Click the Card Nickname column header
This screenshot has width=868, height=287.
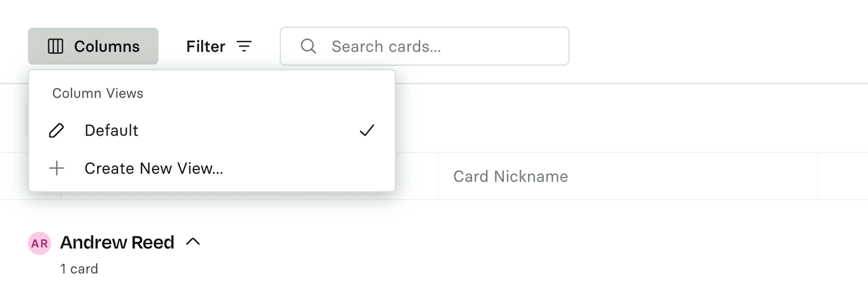pyautogui.click(x=511, y=176)
